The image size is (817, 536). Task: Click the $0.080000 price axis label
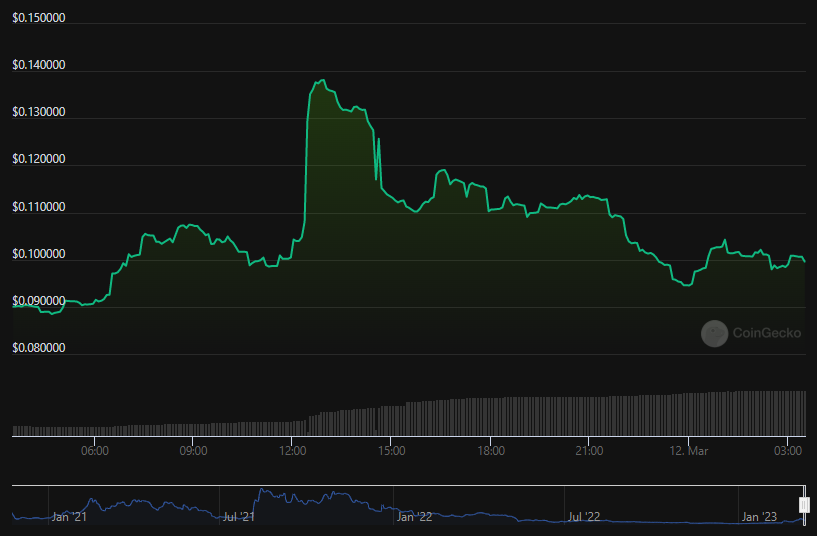(x=39, y=348)
